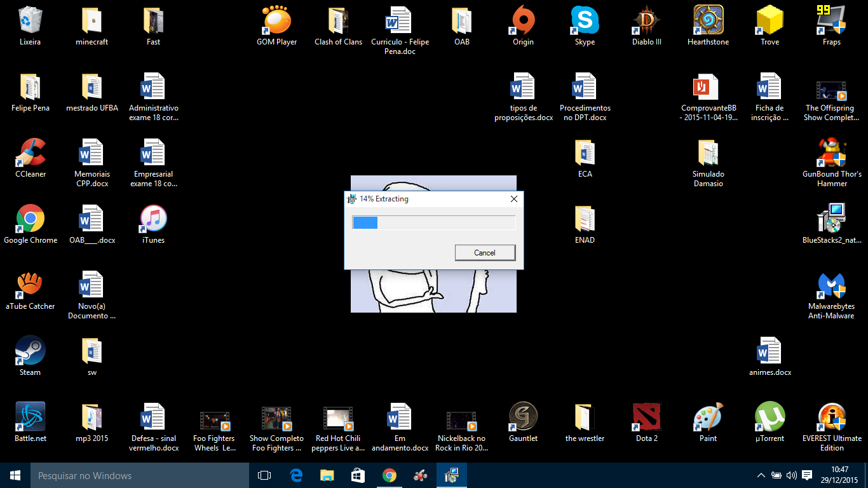The height and width of the screenshot is (488, 868).
Task: Open the Windows Start menu
Action: click(x=15, y=475)
